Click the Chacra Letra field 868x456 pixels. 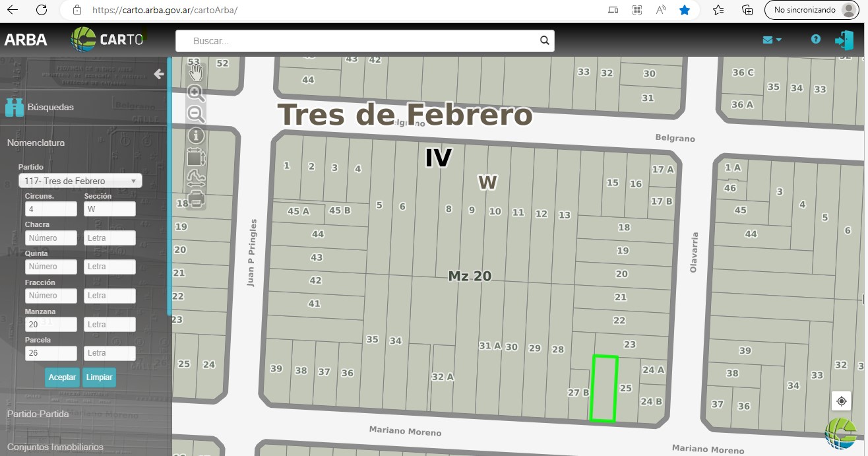[x=109, y=238]
